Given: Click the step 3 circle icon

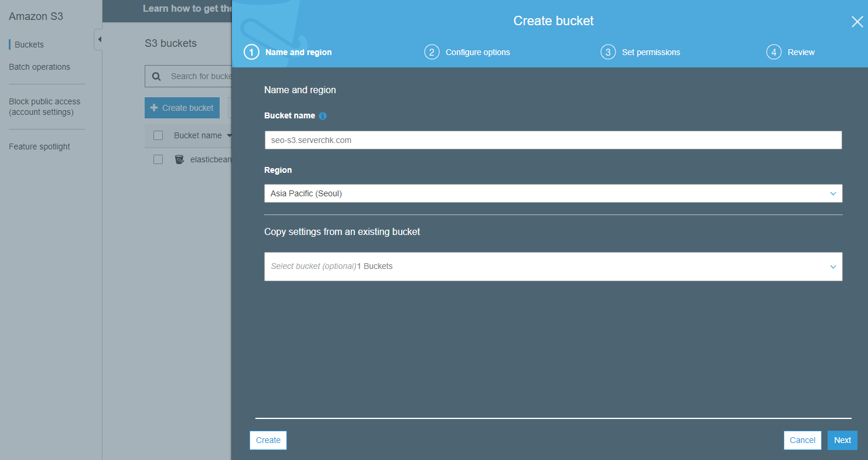Looking at the screenshot, I should pos(608,52).
